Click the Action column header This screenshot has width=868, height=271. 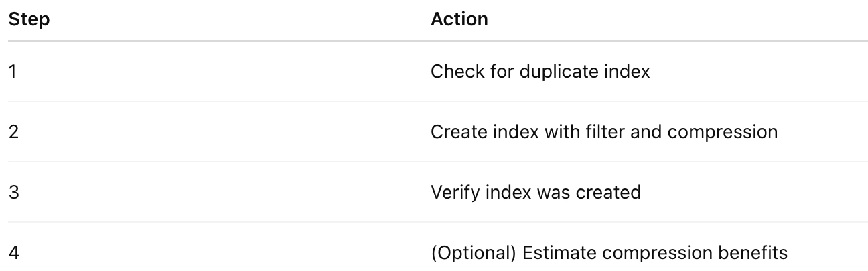pos(459,19)
